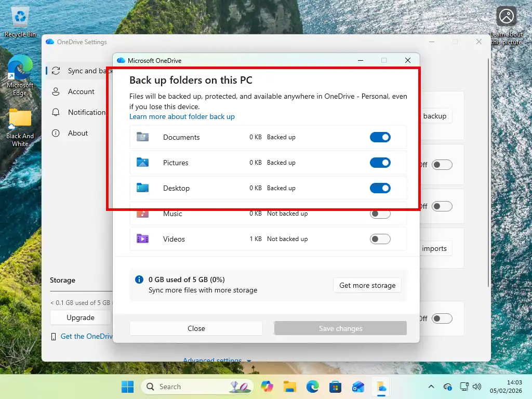This screenshot has width=532, height=399.
Task: Click the Upgrade button under Storage
Action: (80, 317)
